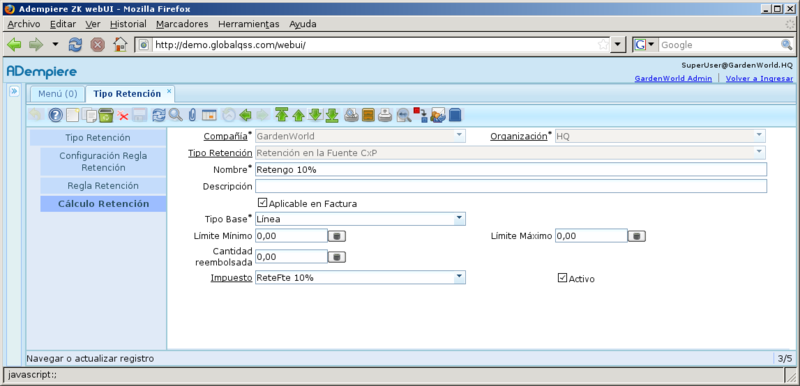This screenshot has width=800, height=386.
Task: Go to next record green down arrow
Action: pos(315,116)
